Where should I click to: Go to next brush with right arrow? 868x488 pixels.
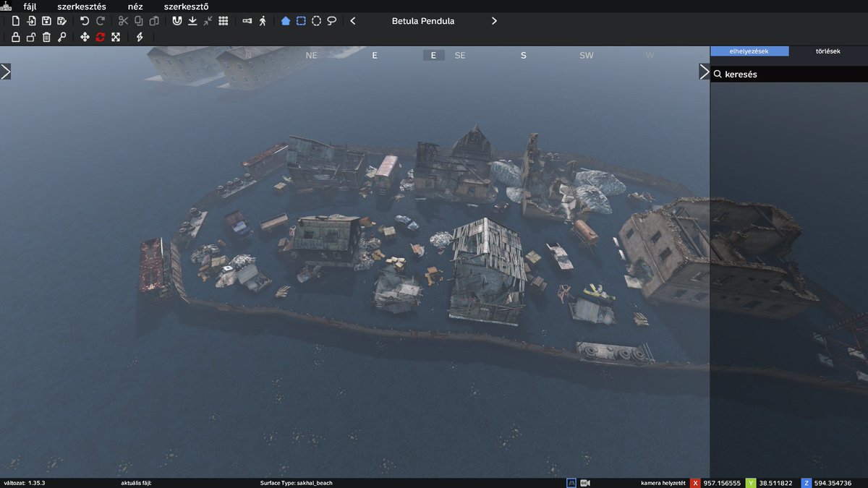(494, 21)
